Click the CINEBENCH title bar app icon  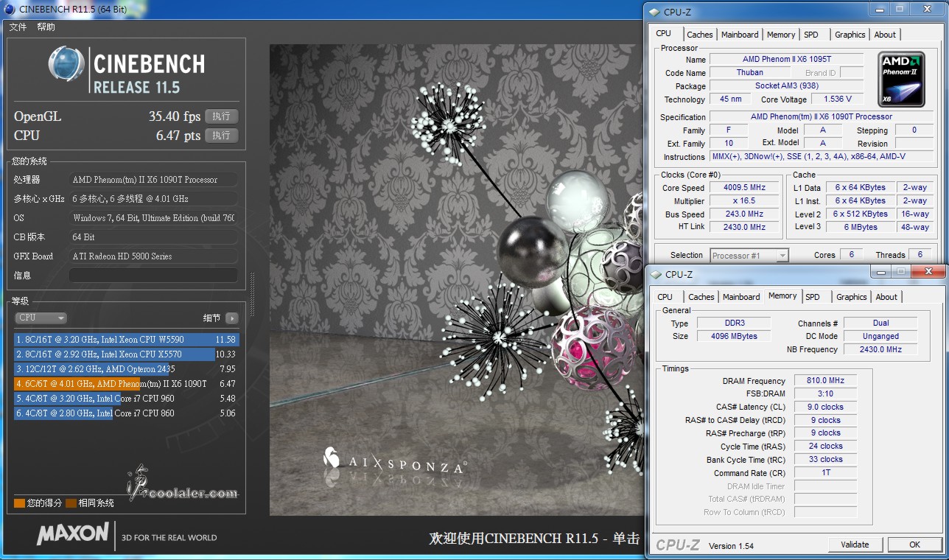click(x=9, y=8)
